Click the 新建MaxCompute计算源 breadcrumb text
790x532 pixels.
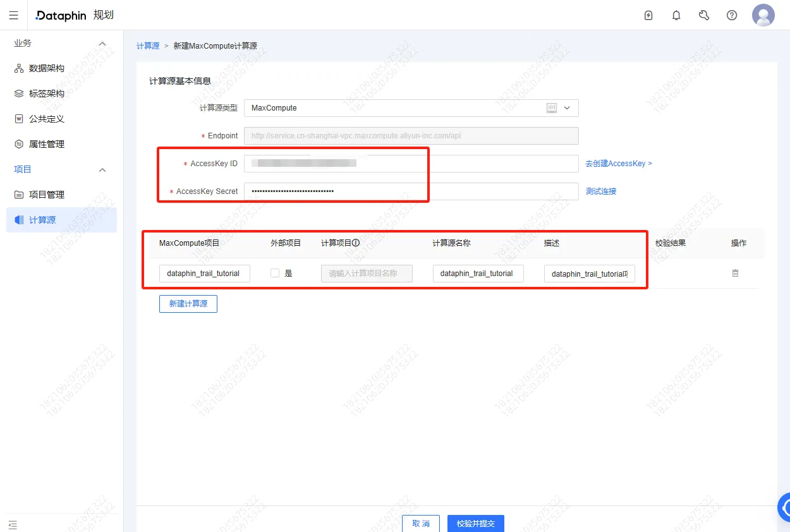[215, 46]
